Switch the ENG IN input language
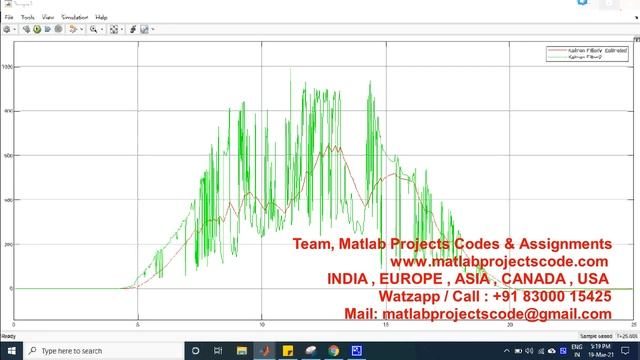This screenshot has width=640, height=360. click(577, 351)
